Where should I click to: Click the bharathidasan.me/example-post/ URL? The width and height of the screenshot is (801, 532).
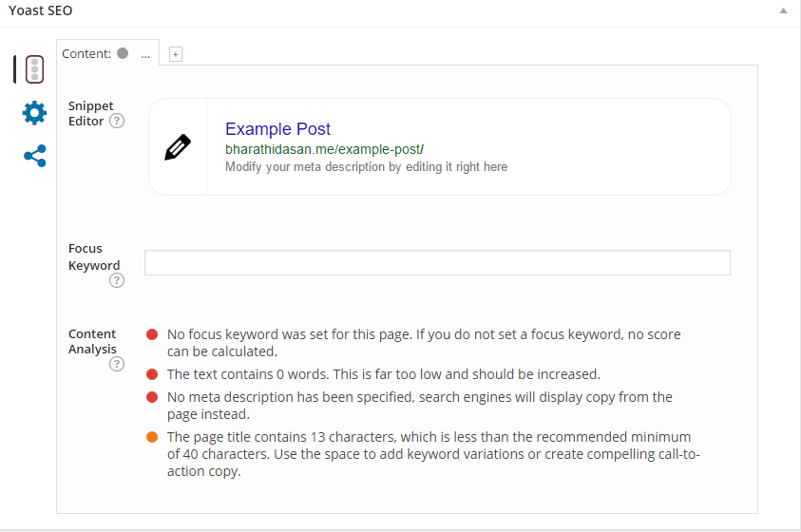point(324,149)
